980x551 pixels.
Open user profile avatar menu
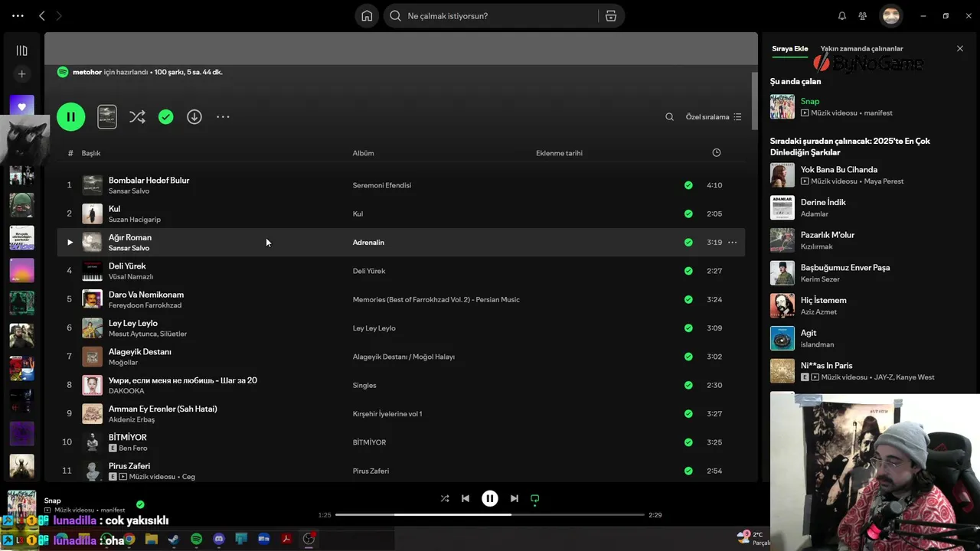tap(890, 16)
